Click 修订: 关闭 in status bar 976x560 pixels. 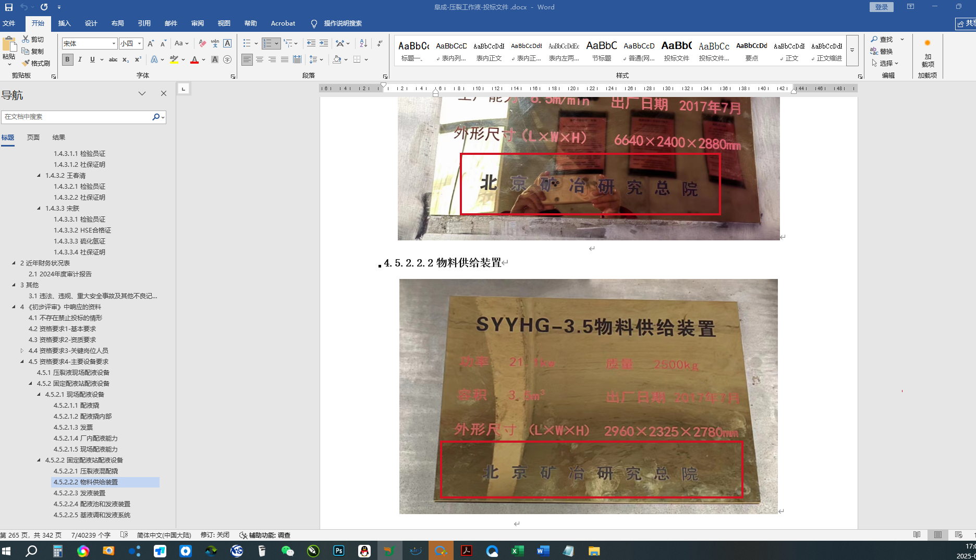pyautogui.click(x=215, y=535)
